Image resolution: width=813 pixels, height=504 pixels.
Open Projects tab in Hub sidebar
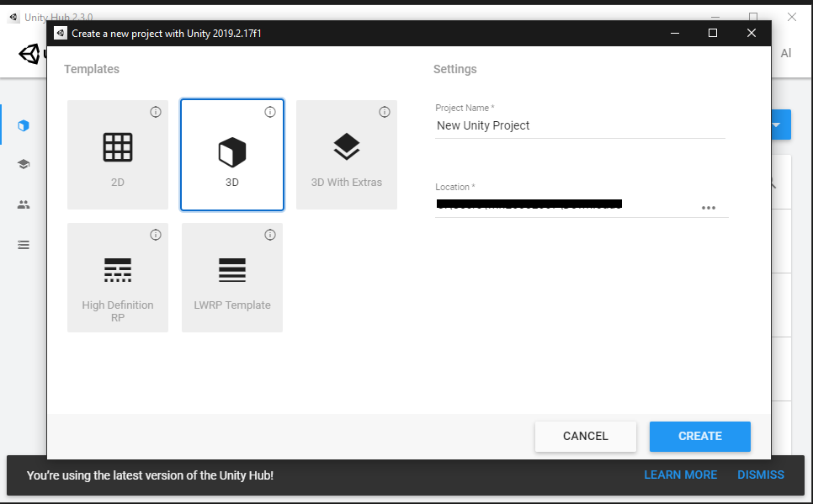(24, 125)
